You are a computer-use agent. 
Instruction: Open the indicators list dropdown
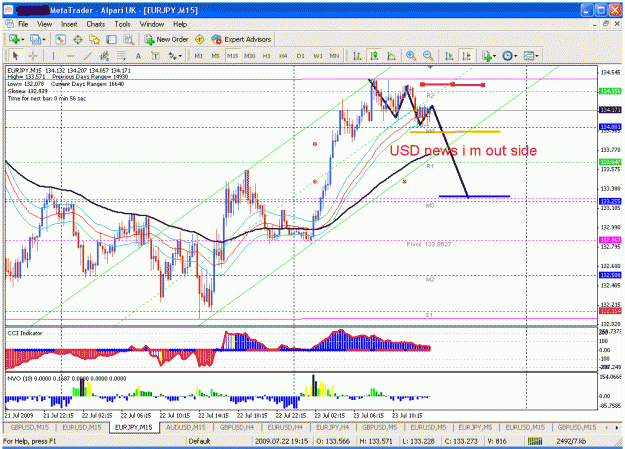click(489, 56)
